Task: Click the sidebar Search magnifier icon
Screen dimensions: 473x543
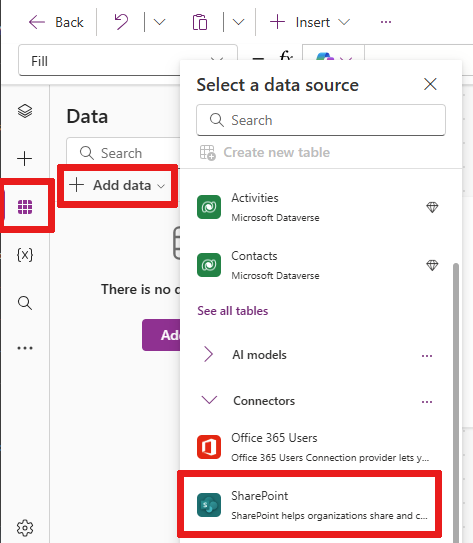Action: pos(25,303)
